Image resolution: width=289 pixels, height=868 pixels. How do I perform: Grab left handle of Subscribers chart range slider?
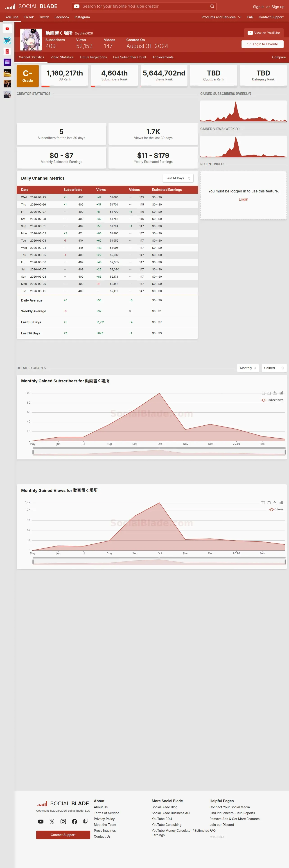point(33,452)
